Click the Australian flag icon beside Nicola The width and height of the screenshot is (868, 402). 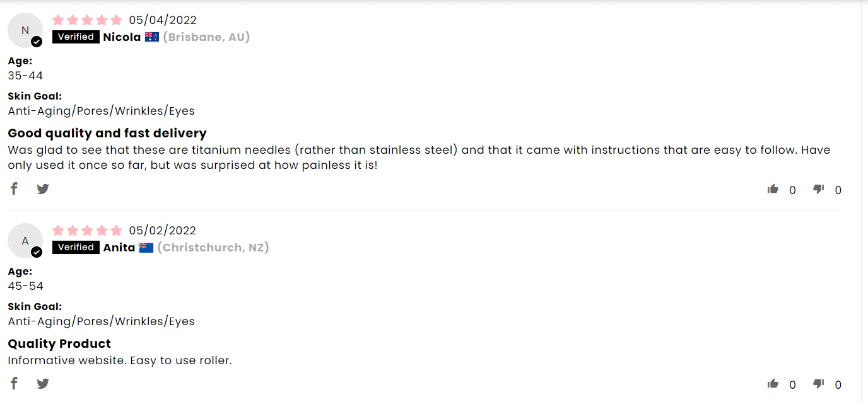tap(152, 37)
